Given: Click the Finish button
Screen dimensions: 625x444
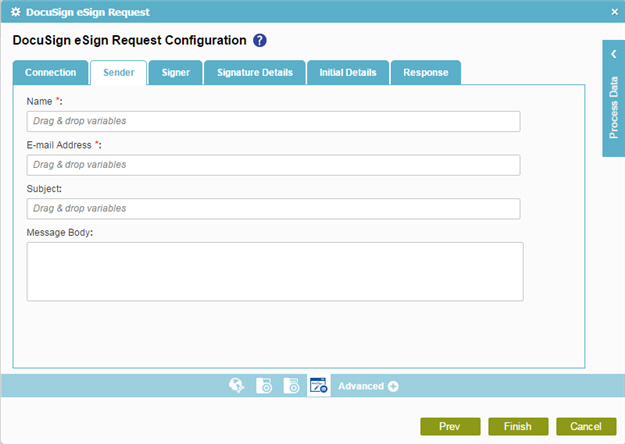Looking at the screenshot, I should (518, 426).
